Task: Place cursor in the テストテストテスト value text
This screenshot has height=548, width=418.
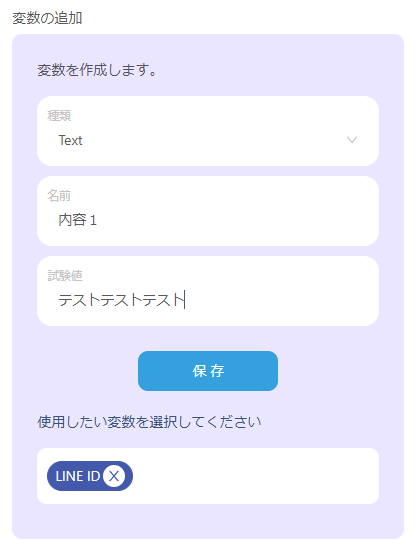Action: click(121, 300)
